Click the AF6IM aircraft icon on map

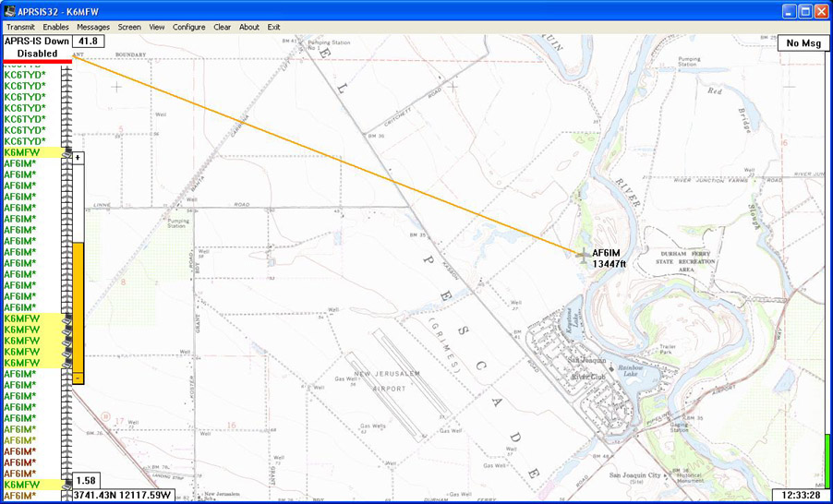point(582,256)
